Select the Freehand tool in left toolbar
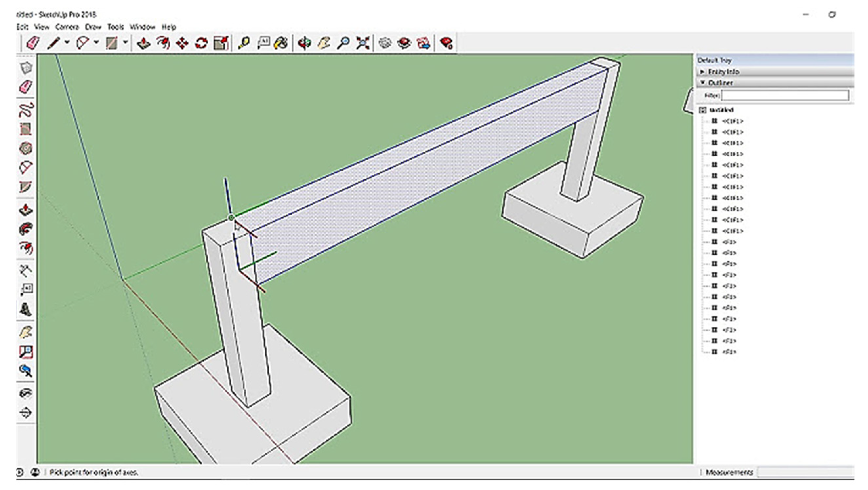The image size is (868, 490). tap(26, 110)
